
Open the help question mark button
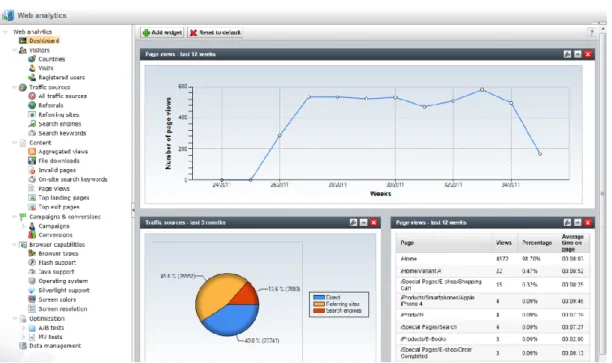592,32
